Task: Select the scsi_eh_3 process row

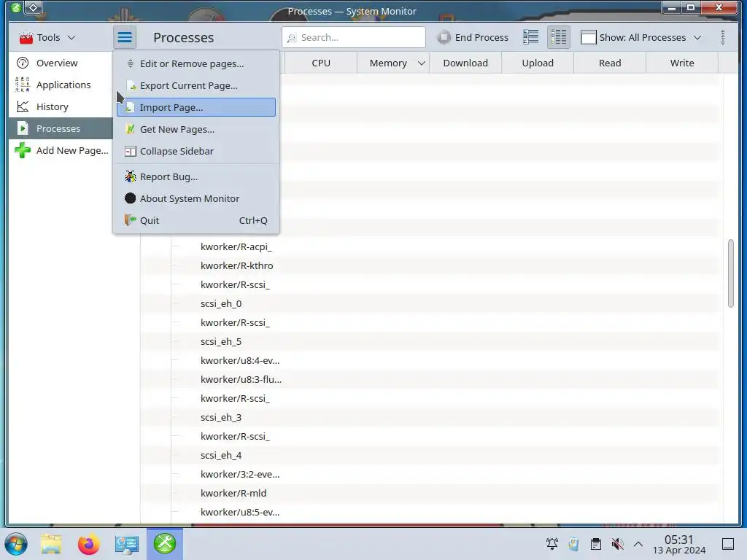Action: 430,418
